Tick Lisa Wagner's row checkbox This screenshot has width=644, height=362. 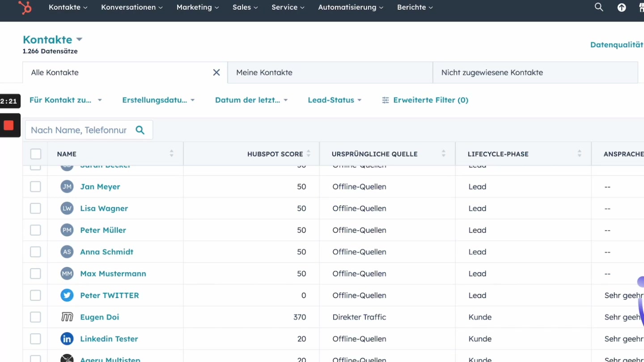[35, 208]
